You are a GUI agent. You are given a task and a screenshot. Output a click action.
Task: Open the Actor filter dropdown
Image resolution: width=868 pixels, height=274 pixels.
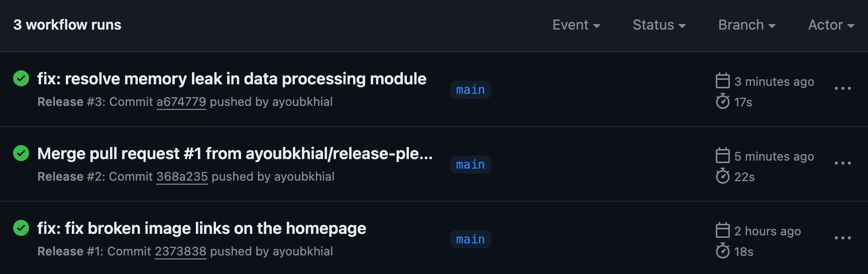(831, 25)
